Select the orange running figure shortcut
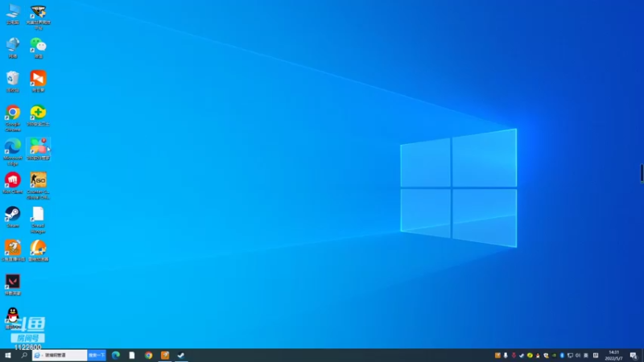Screen dimensions: 644x362 click(x=13, y=251)
